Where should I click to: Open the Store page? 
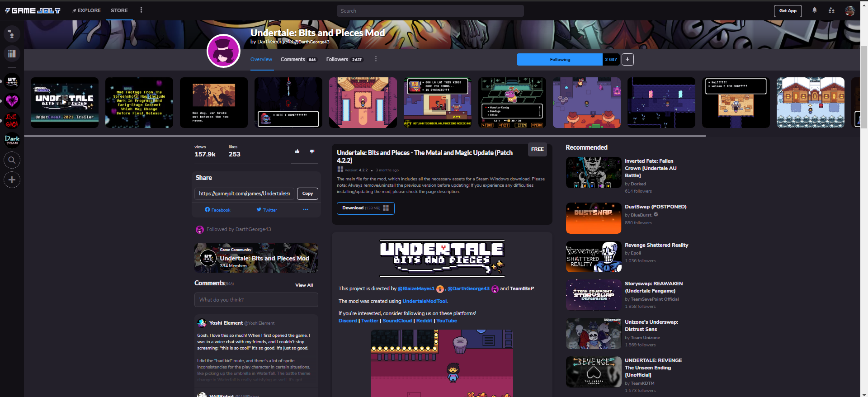point(119,10)
